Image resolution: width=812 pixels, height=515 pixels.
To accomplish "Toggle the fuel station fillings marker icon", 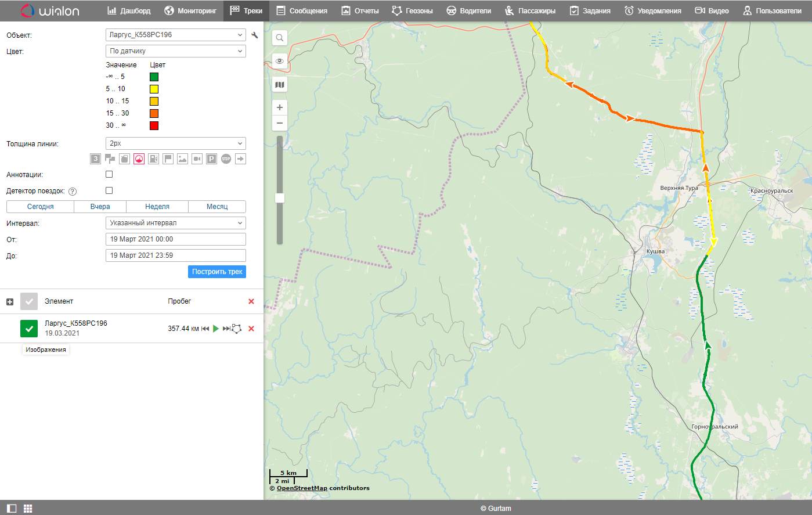I will click(x=153, y=159).
